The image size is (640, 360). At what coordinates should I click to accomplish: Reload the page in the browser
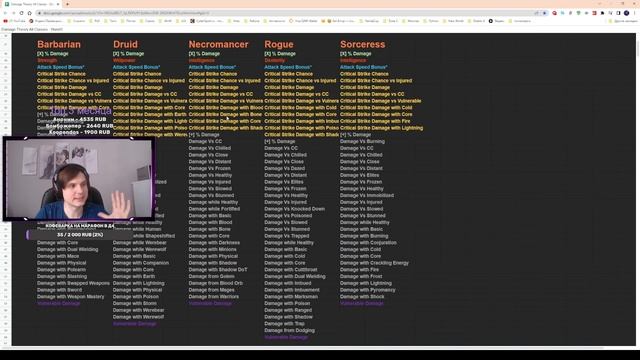pos(21,13)
